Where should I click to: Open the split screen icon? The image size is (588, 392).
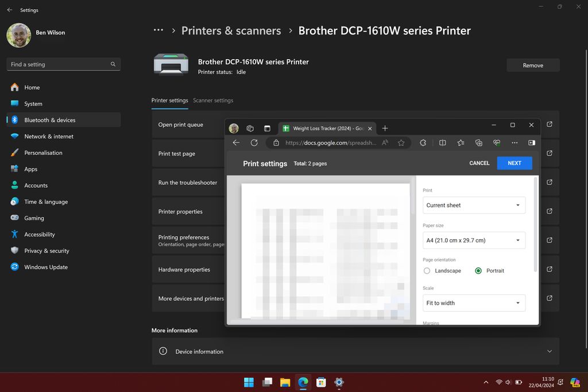[443, 142]
